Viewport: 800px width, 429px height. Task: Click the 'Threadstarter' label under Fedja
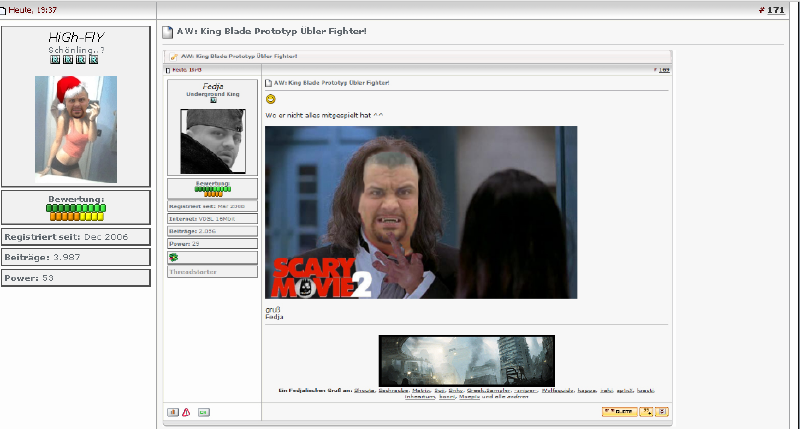click(x=193, y=272)
